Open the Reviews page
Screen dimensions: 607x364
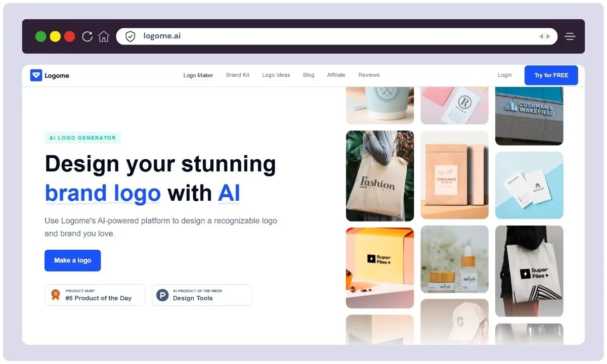point(369,75)
